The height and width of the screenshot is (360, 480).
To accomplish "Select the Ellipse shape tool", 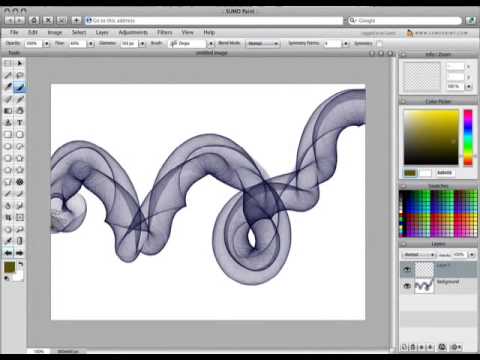I will [8, 146].
